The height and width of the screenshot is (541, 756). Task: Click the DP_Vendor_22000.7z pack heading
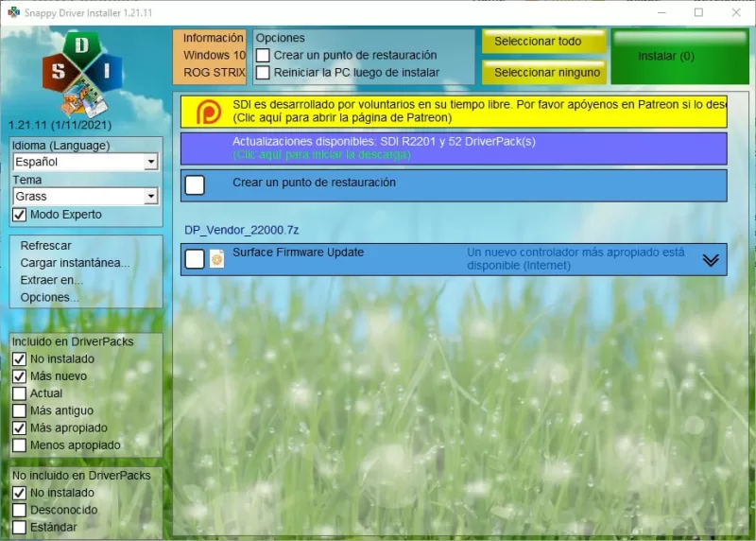coord(242,230)
